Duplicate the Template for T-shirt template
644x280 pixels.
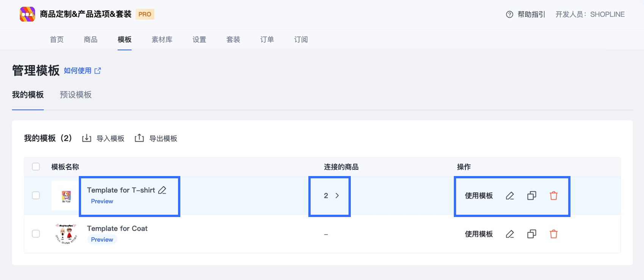531,196
